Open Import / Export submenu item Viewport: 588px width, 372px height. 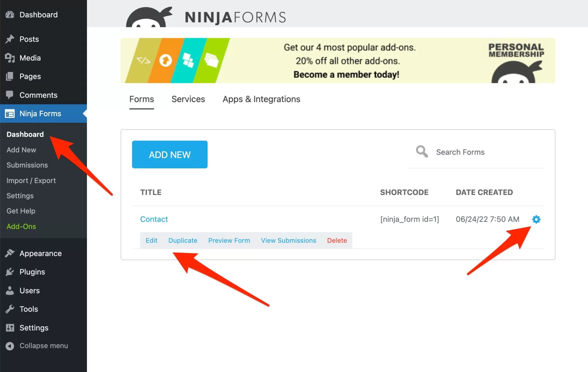coord(31,180)
